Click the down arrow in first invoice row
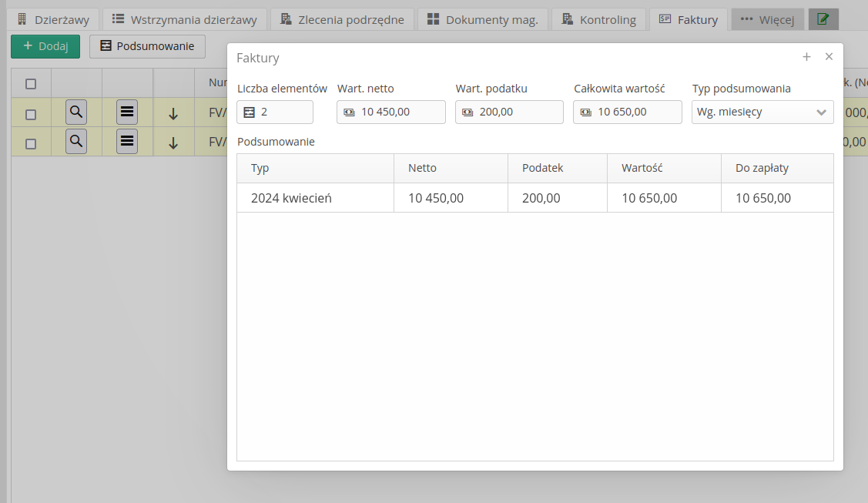The height and width of the screenshot is (503, 868). point(173,114)
